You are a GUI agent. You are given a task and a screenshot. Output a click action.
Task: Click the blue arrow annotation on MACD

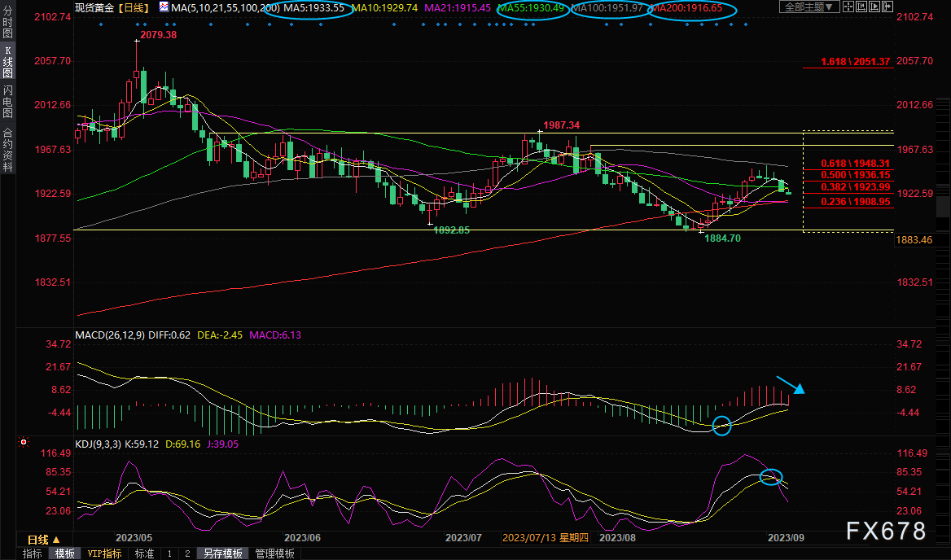click(x=790, y=385)
